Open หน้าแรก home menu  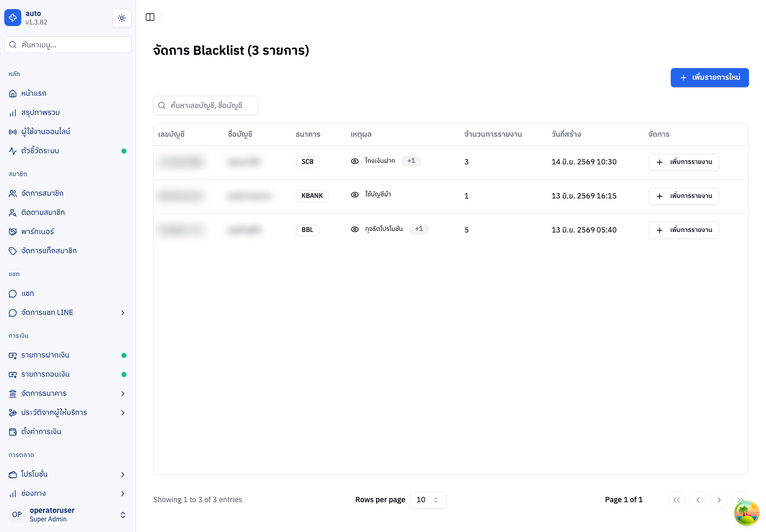(68, 93)
